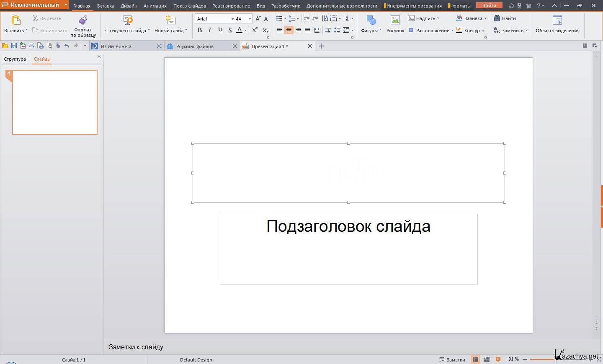This screenshot has height=364, width=603.
Task: Expand the Заливка fill dropdown arrow
Action: coord(485,18)
